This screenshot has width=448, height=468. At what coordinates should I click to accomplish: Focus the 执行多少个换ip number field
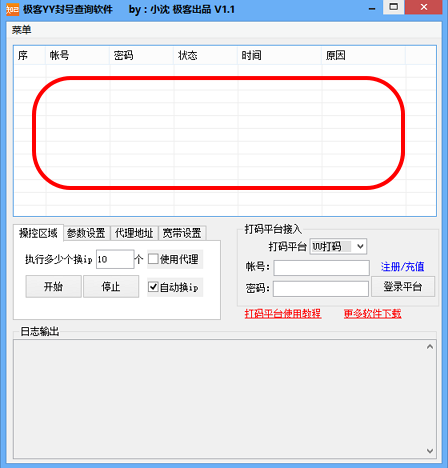tap(115, 259)
